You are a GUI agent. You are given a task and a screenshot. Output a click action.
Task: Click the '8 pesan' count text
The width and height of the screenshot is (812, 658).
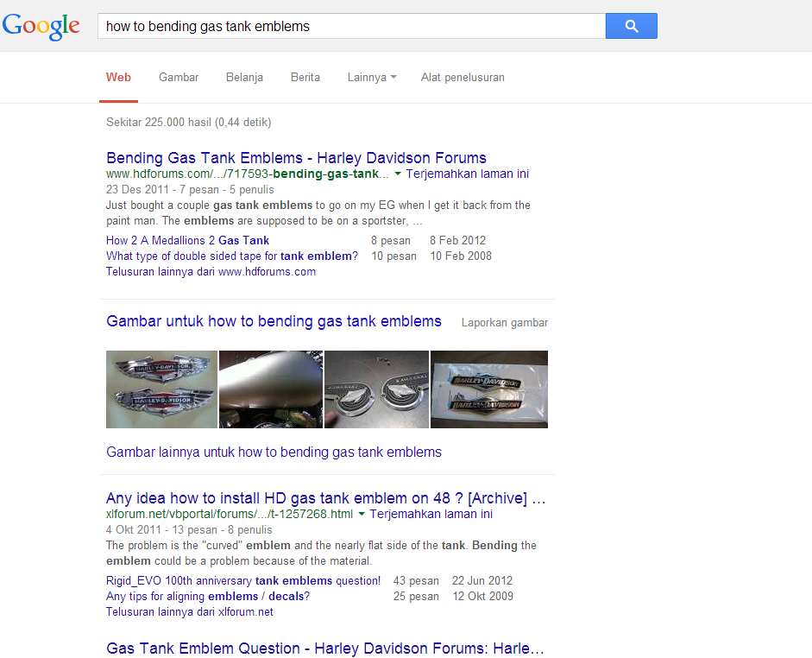tap(390, 240)
